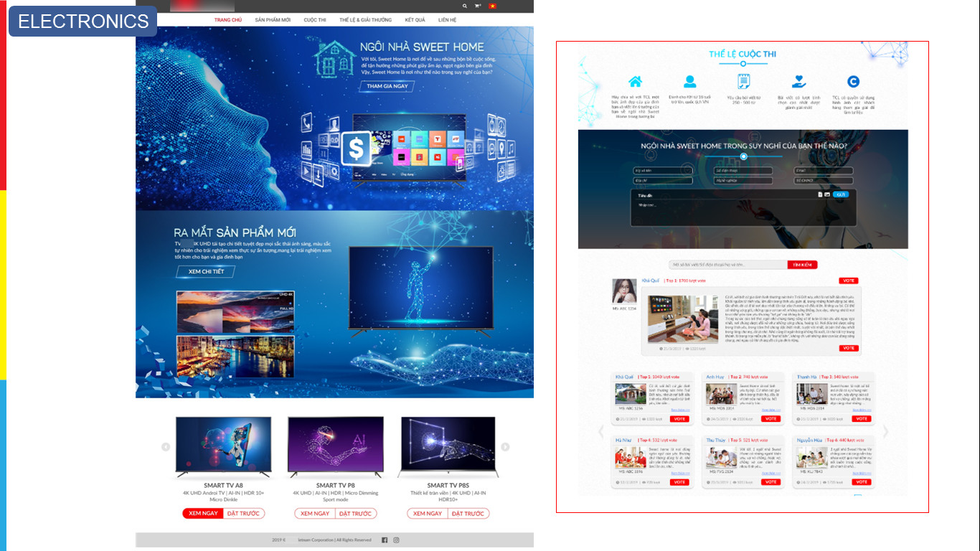Open THỂ LỆ & GIẢI THƯỞNG menu
Image resolution: width=980 pixels, height=551 pixels.
click(366, 20)
